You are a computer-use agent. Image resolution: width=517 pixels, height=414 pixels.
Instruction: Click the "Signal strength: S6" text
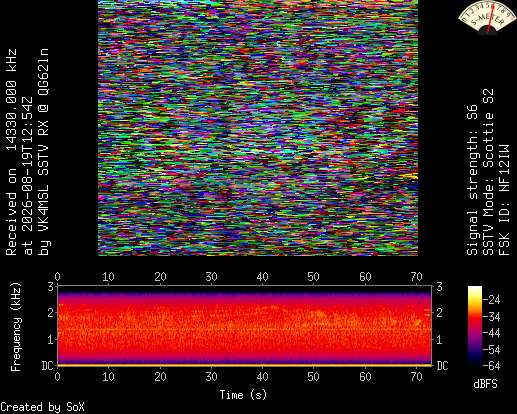pyautogui.click(x=472, y=180)
